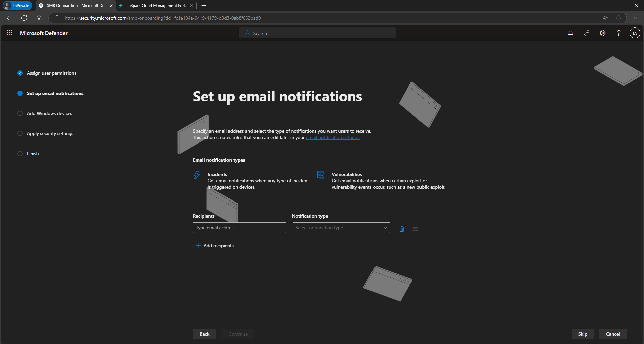Click the Back button

pos(204,334)
